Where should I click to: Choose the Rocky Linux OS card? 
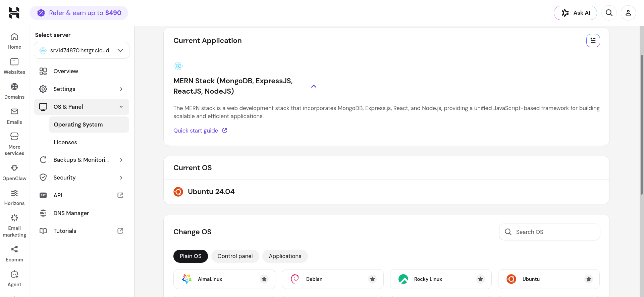(441, 279)
